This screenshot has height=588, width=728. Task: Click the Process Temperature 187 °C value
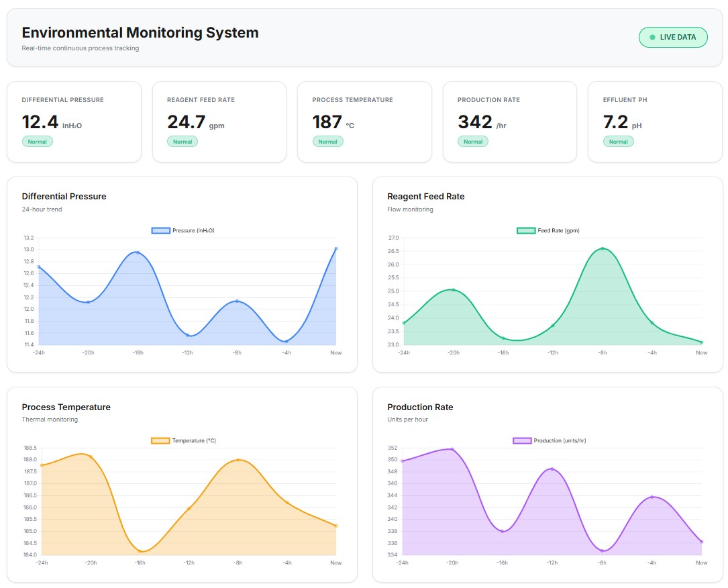pos(327,122)
